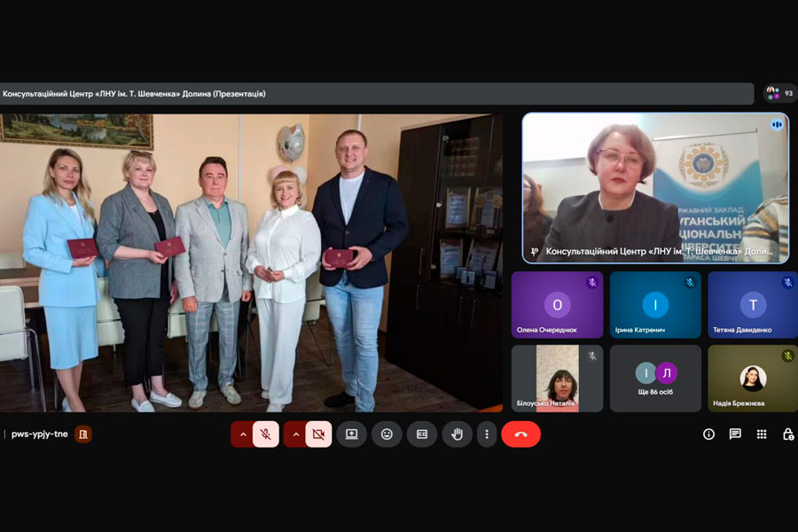Click the name label Надія Брежнєва

pyautogui.click(x=739, y=403)
